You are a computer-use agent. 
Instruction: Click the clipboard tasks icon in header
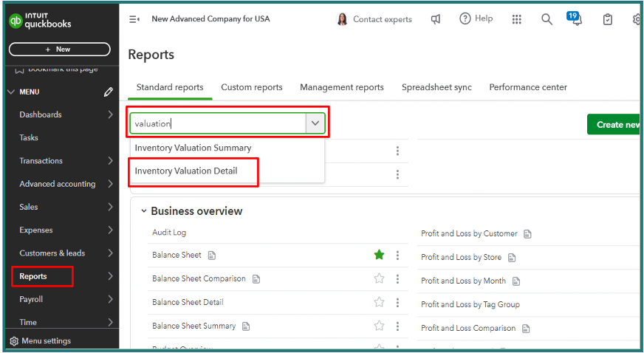[x=607, y=19]
